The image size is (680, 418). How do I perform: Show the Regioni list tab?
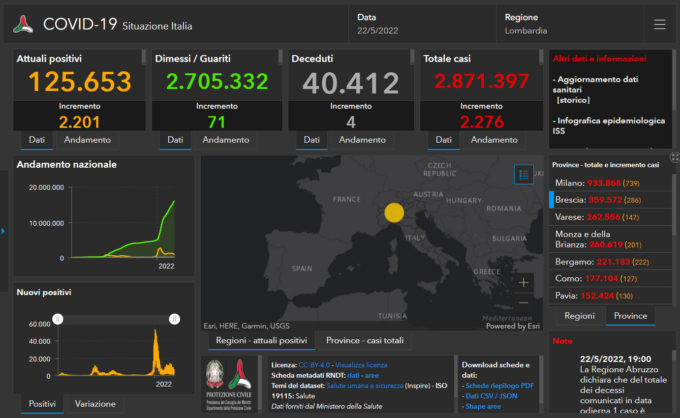(579, 316)
